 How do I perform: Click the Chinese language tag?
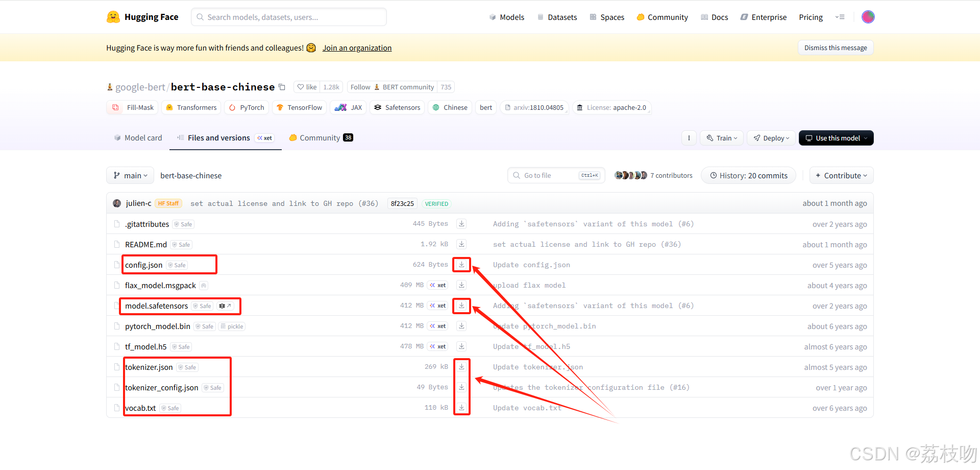(450, 107)
